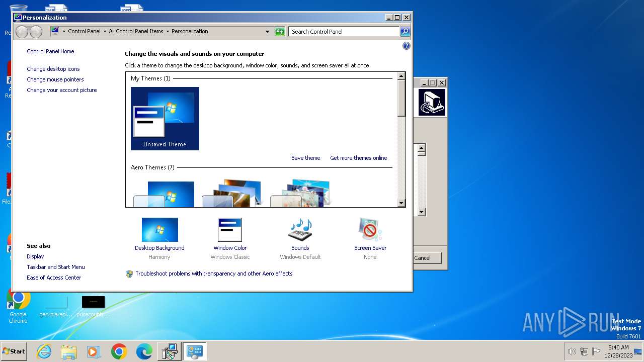Click the Action Center flag tray icon
The image size is (644, 362).
[596, 351]
